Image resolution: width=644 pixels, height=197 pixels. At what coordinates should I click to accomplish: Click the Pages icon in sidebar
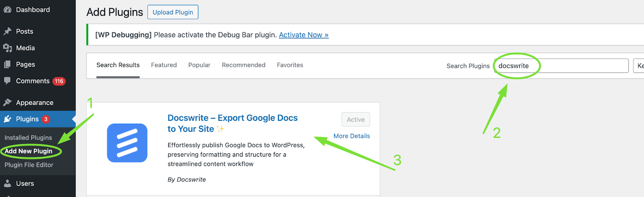pos(7,64)
